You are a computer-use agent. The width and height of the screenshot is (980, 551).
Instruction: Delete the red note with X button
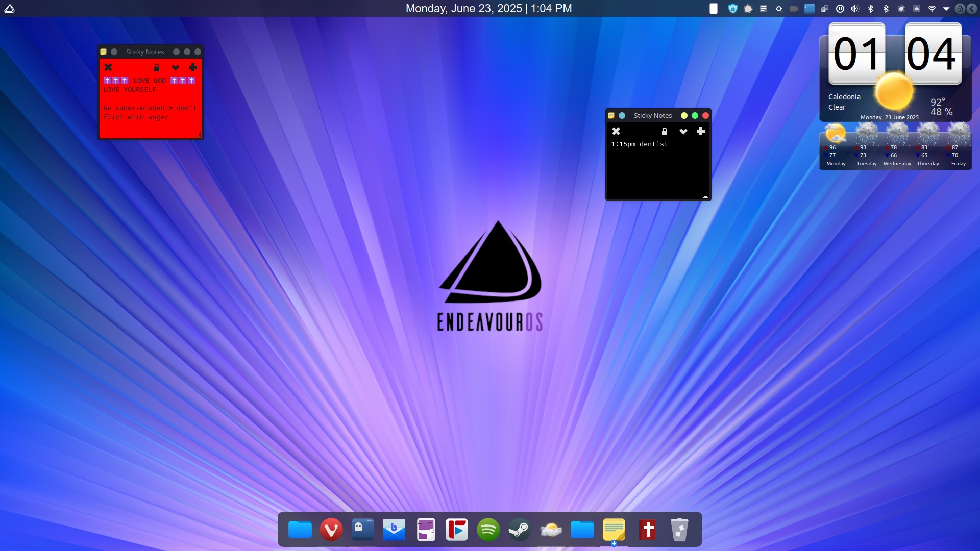(x=108, y=67)
